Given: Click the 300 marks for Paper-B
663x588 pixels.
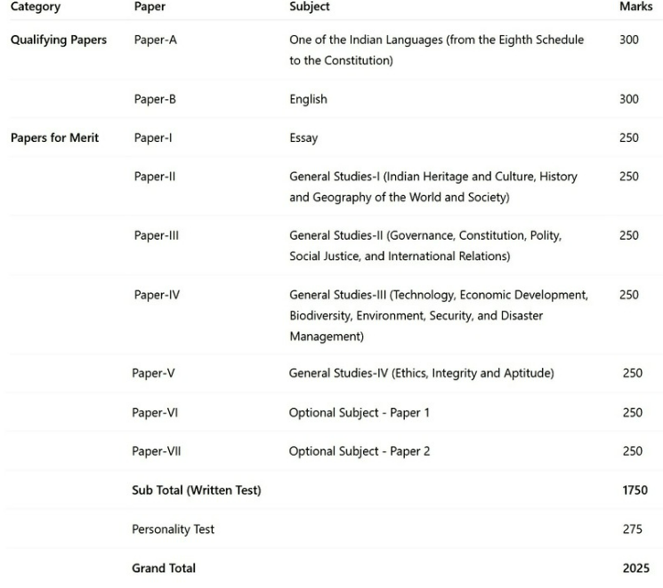Looking at the screenshot, I should (x=629, y=99).
